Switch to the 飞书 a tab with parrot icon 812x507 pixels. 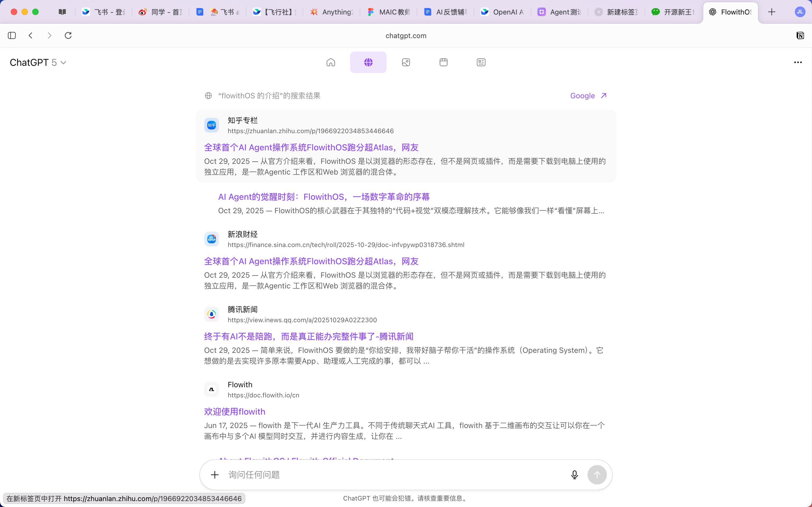click(x=217, y=12)
